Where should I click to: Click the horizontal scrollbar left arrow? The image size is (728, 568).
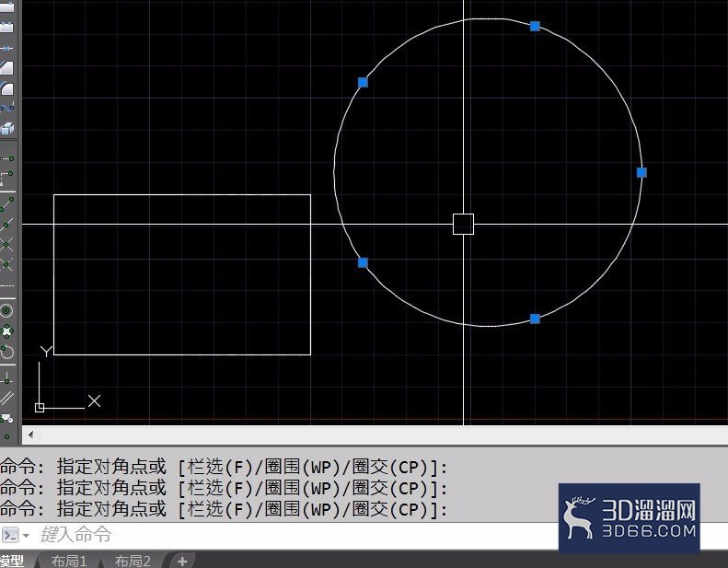29,434
